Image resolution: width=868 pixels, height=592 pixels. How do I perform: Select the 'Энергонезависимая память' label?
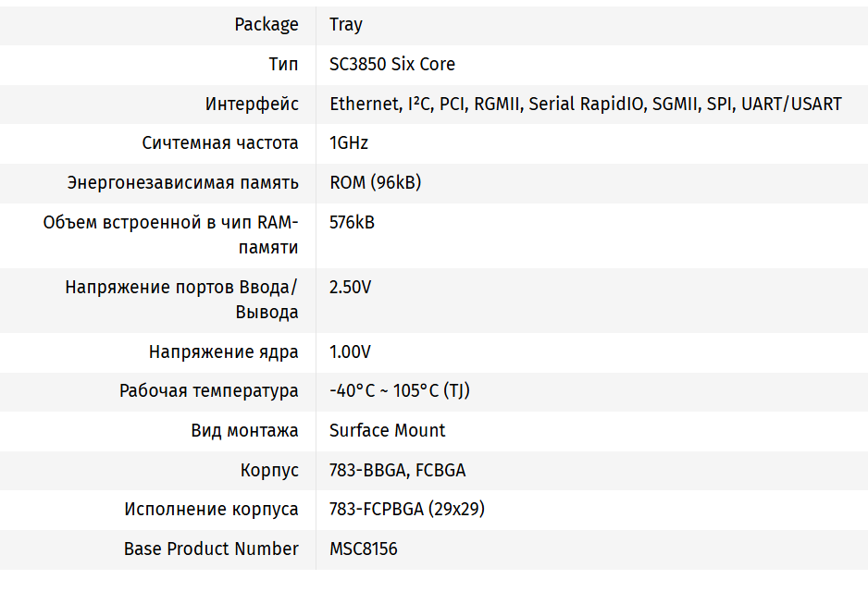pyautogui.click(x=183, y=182)
